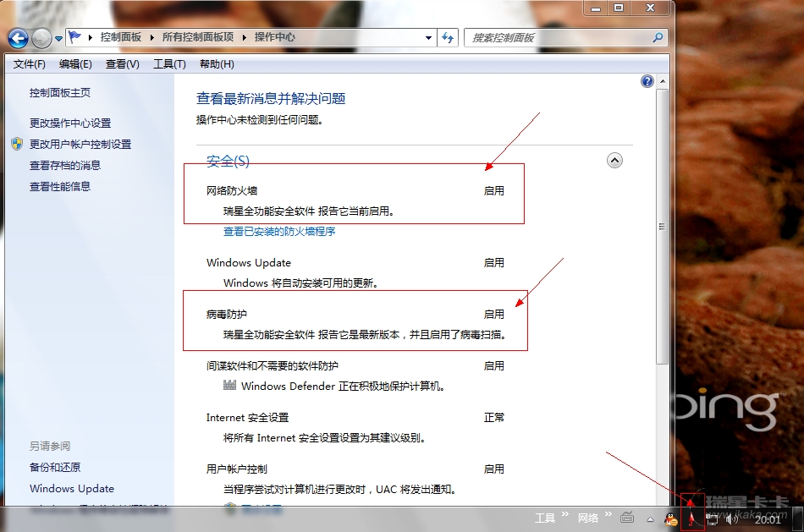This screenshot has height=532, width=804.
Task: Click the 网络 taskbar toolbar label
Action: point(588,518)
